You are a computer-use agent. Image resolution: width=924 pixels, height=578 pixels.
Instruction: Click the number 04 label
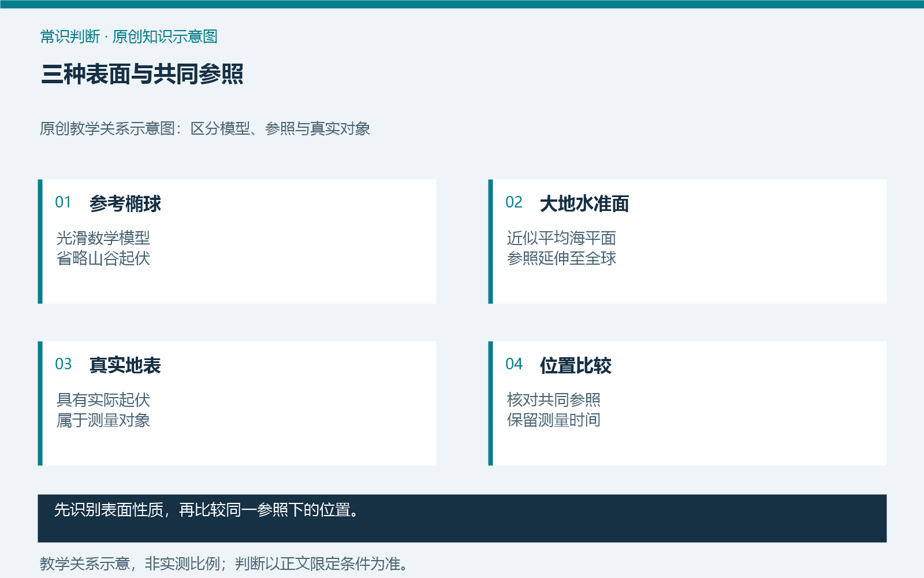pyautogui.click(x=513, y=364)
